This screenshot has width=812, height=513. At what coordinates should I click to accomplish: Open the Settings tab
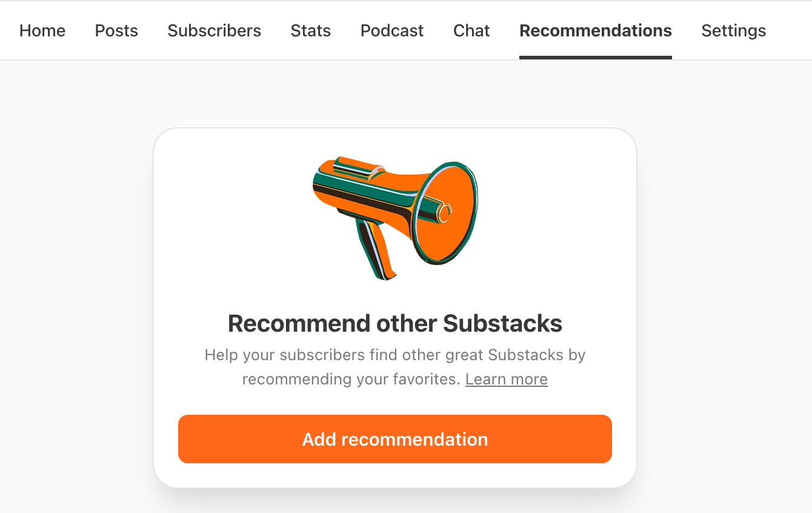734,30
